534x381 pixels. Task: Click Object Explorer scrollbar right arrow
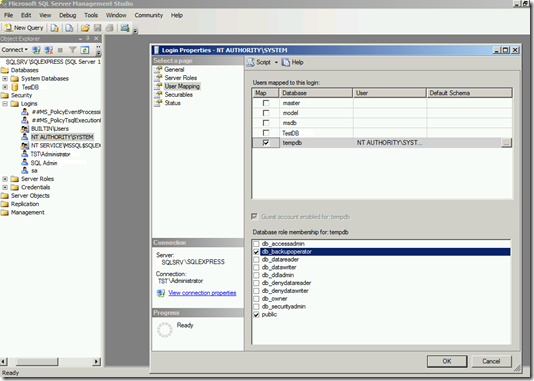click(97, 361)
